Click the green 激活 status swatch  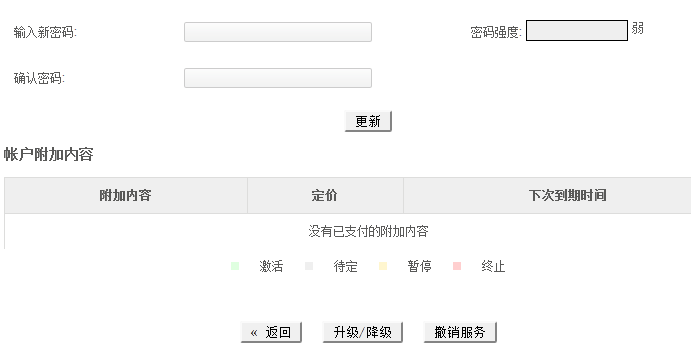[235, 266]
